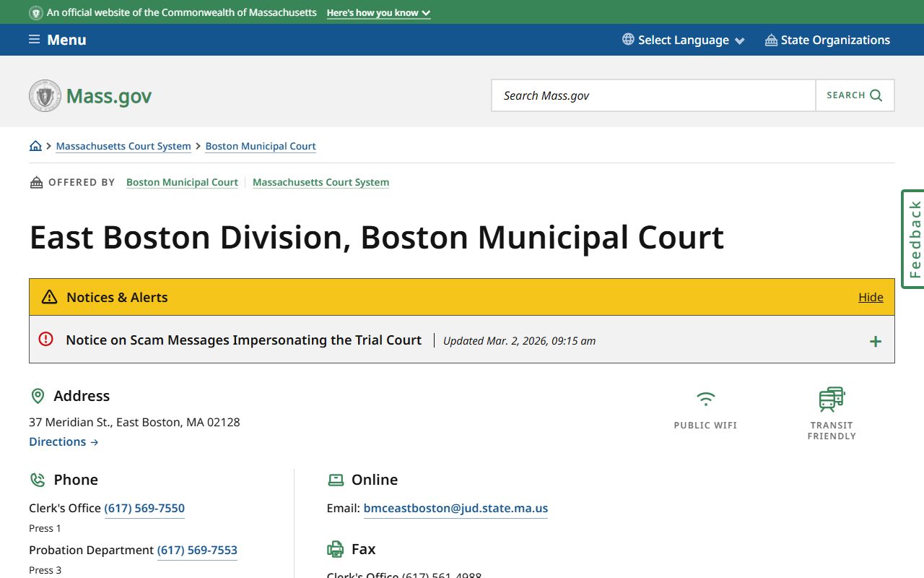Click the Updated Mar. 2, 2026 timestamp
Screen dimensions: 924x578
(x=519, y=340)
